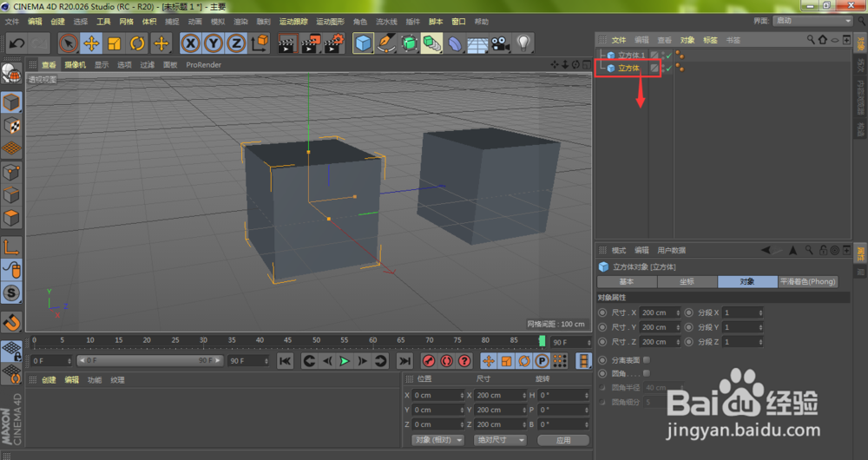868x460 pixels.
Task: Open the deformer objects icon
Action: (x=455, y=43)
